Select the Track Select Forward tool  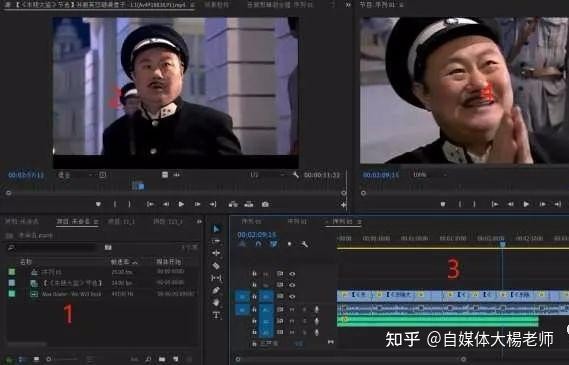click(216, 241)
